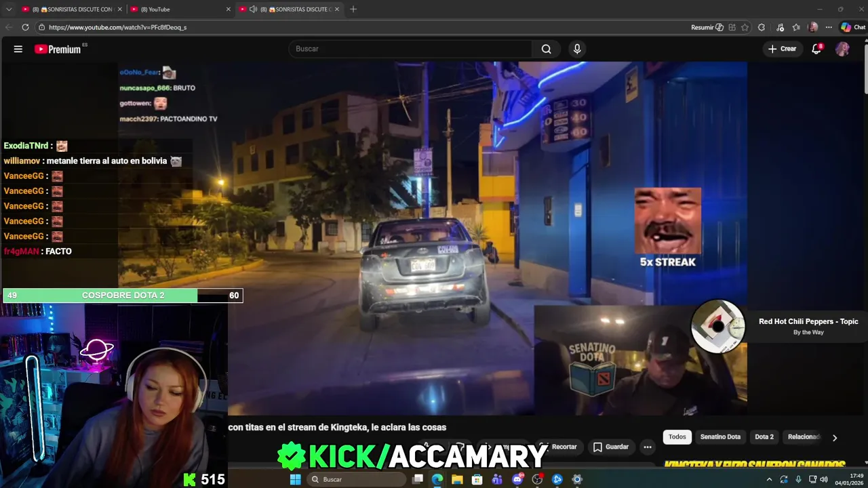Open Microsoft Store taskbar icon

point(477,479)
